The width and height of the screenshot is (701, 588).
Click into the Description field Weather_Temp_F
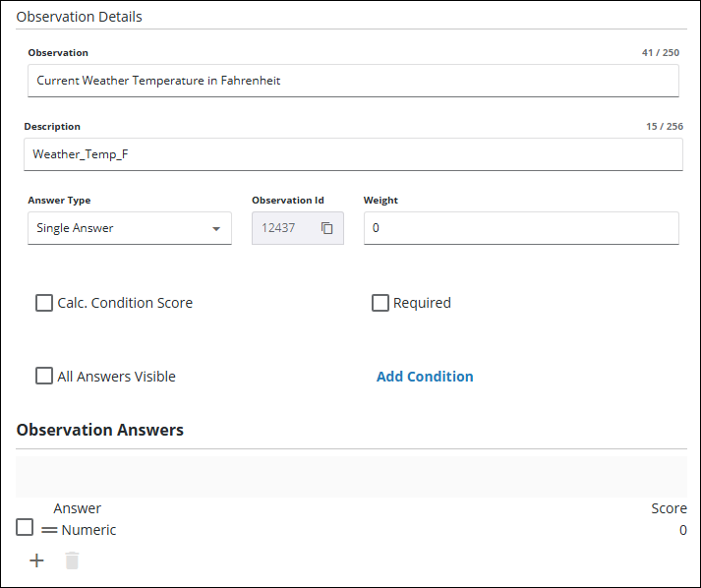353,154
